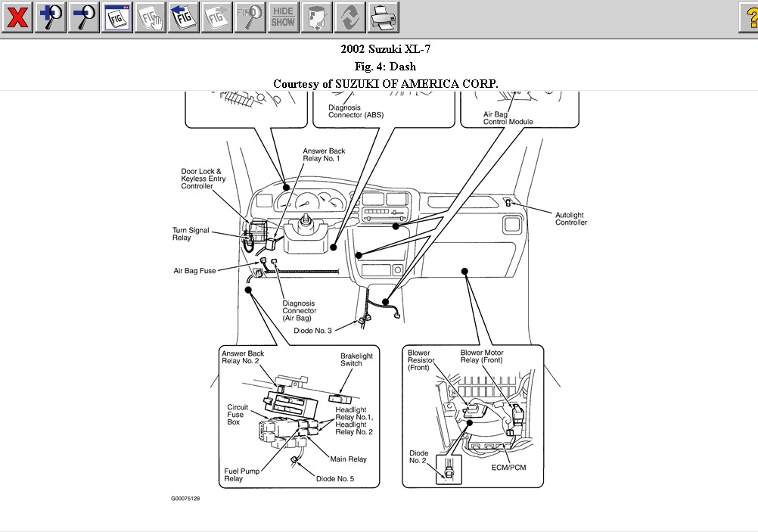Toggle the HIDE SHOW button
This screenshot has height=532, width=758.
tap(284, 17)
